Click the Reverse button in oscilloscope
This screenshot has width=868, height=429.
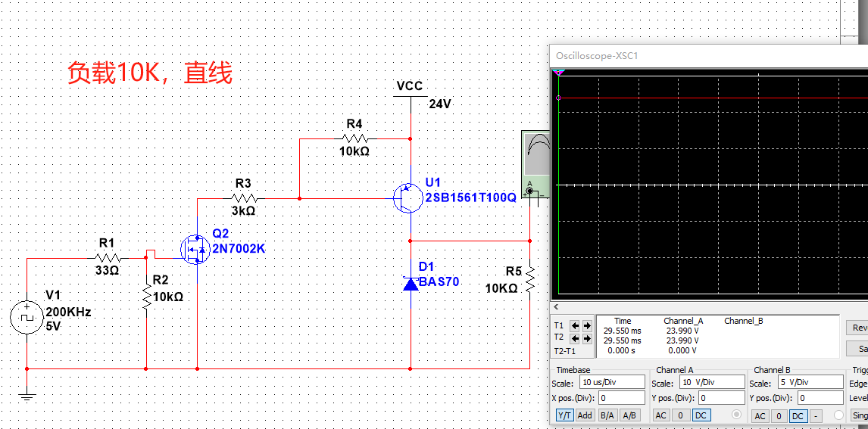[857, 328]
